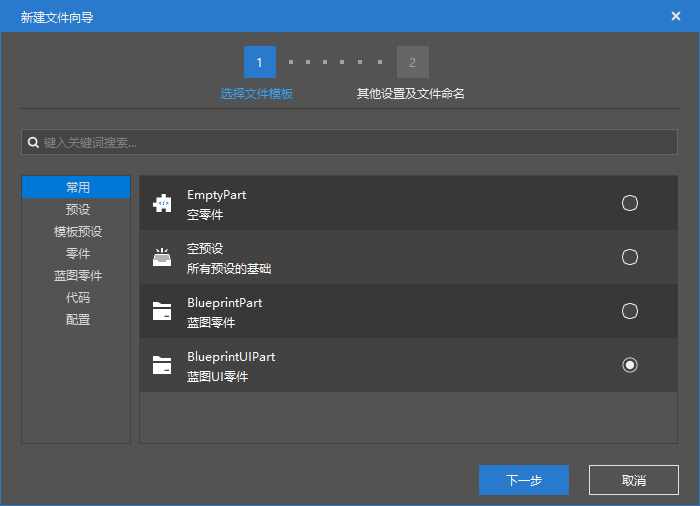The image size is (700, 506).
Task: Click the search magnifier icon
Action: (33, 143)
